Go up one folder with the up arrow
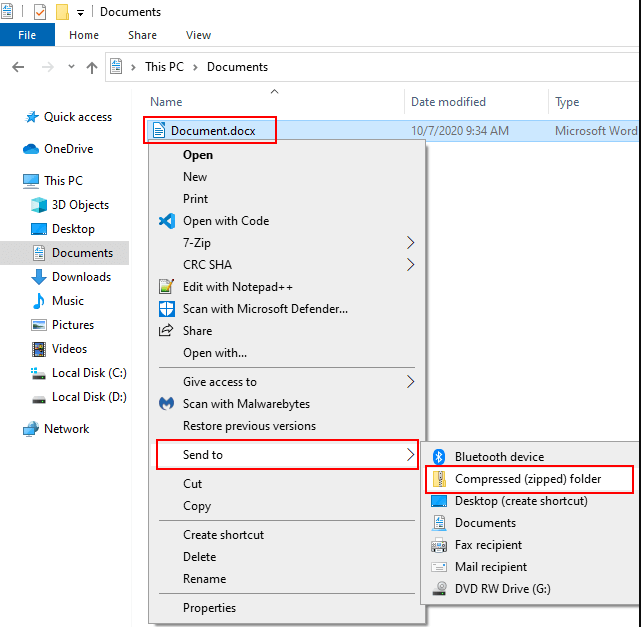 [x=92, y=67]
